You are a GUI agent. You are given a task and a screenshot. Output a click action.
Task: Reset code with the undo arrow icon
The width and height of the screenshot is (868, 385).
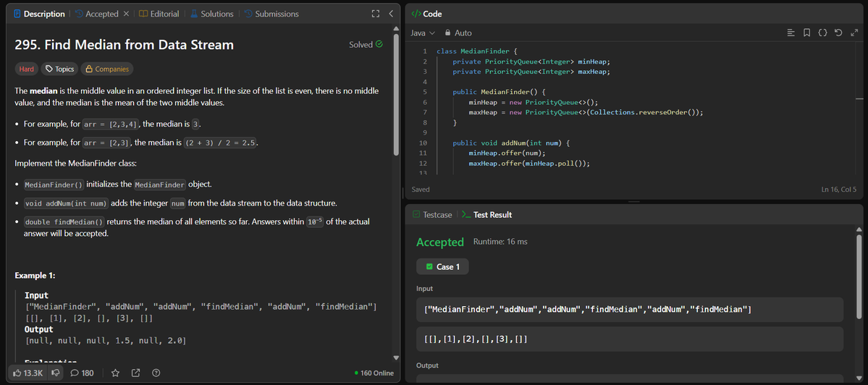838,33
